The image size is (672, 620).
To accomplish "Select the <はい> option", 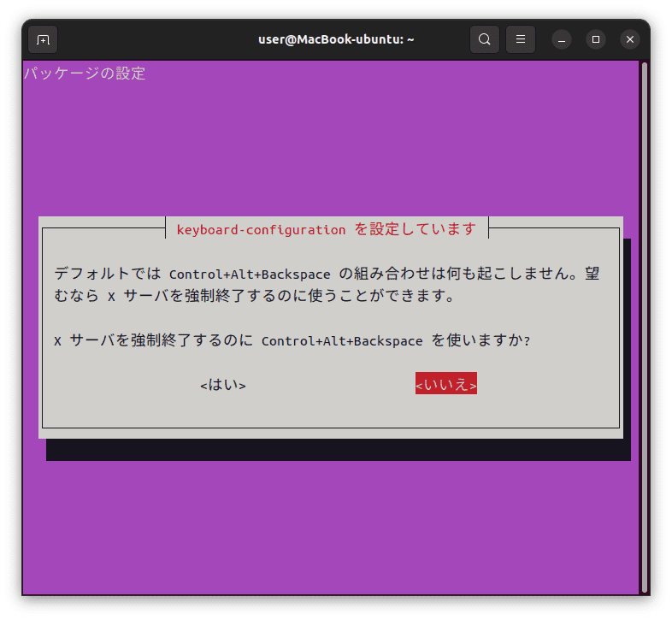I will click(223, 385).
